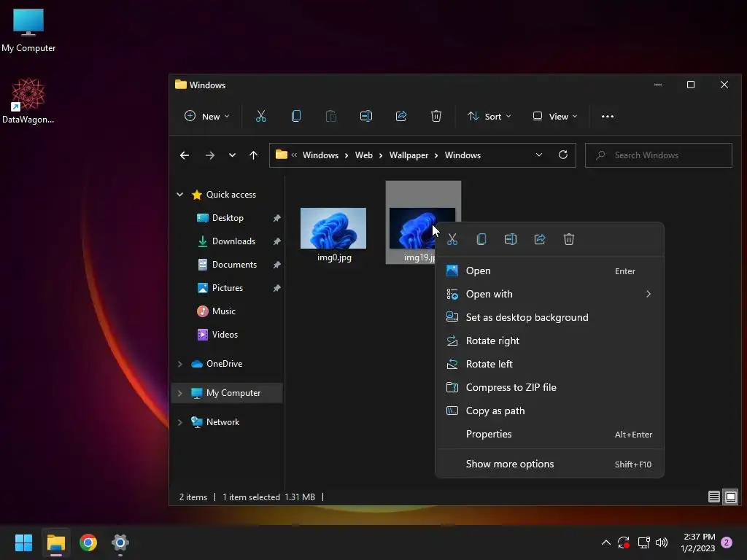This screenshot has width=747, height=560.
Task: Expand the My Computer tree node
Action: coord(180,393)
